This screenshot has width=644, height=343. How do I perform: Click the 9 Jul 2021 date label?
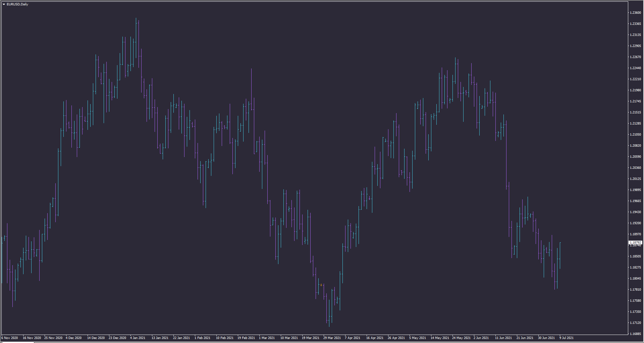566,338
